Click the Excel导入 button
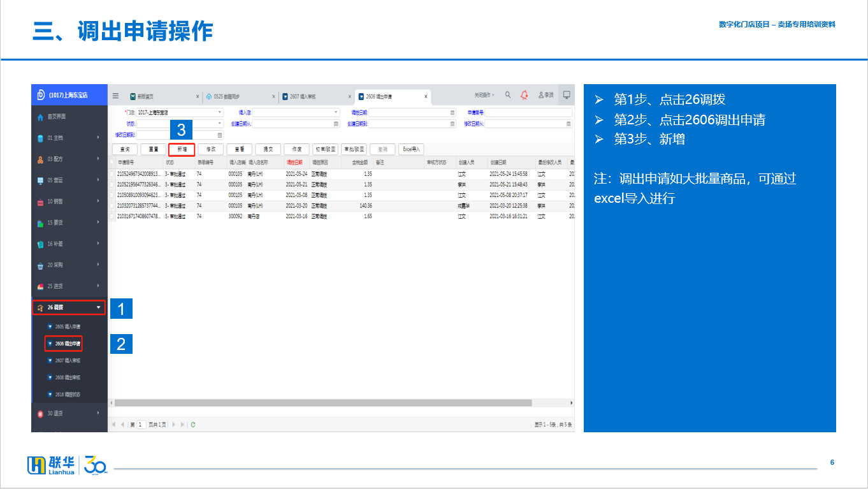Screen dimensions: 868x489 tap(411, 149)
